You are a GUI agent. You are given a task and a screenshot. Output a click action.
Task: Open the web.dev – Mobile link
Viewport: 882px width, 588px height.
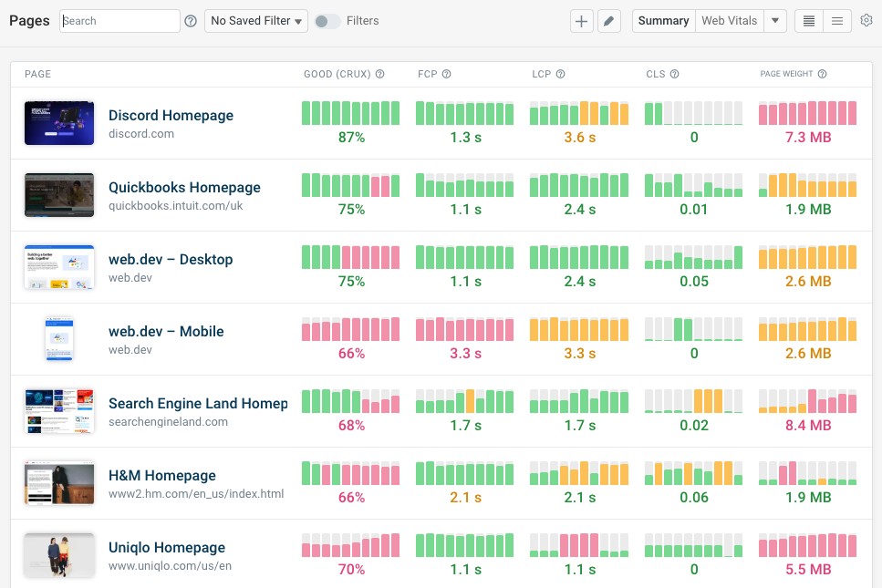tap(164, 332)
